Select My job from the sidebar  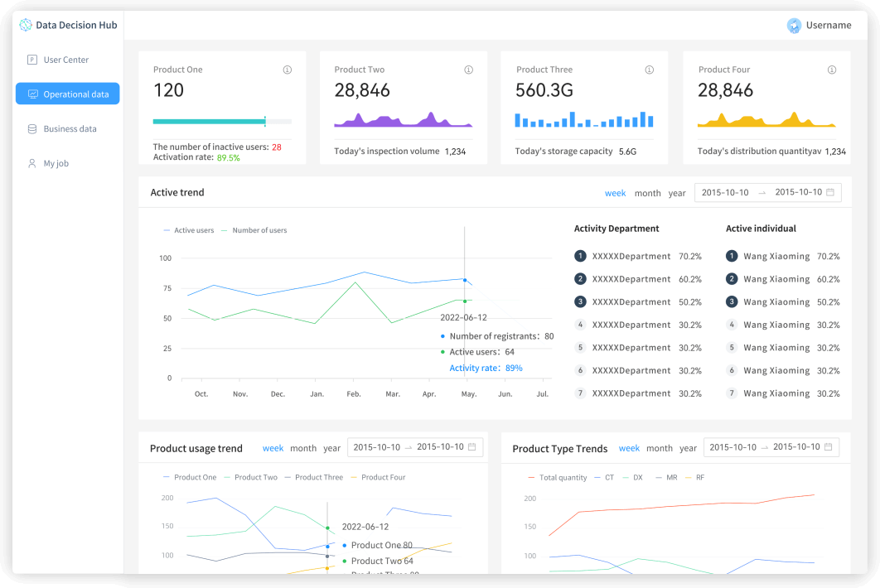point(56,164)
